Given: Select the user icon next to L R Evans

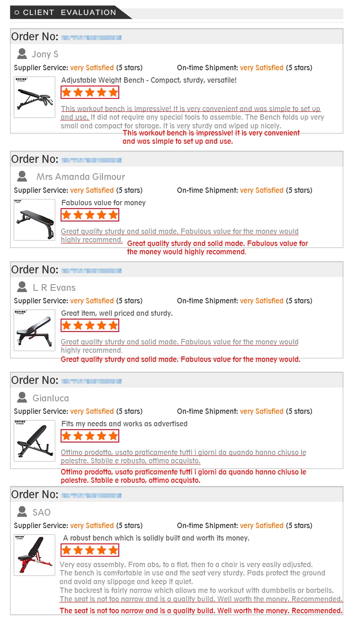Looking at the screenshot, I should pos(22,287).
